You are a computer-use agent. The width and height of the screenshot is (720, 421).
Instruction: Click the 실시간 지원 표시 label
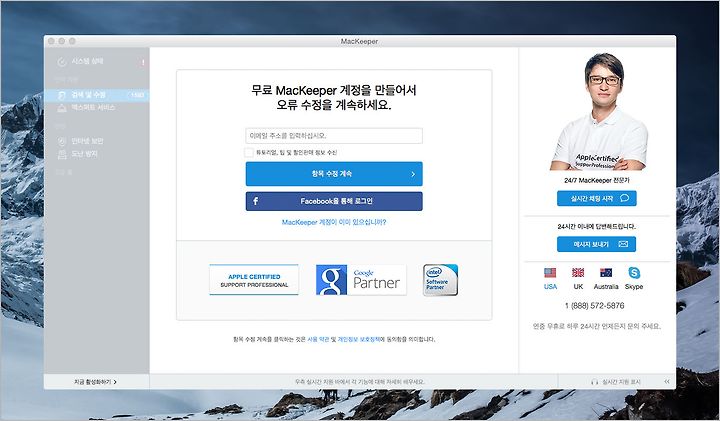tap(621, 382)
